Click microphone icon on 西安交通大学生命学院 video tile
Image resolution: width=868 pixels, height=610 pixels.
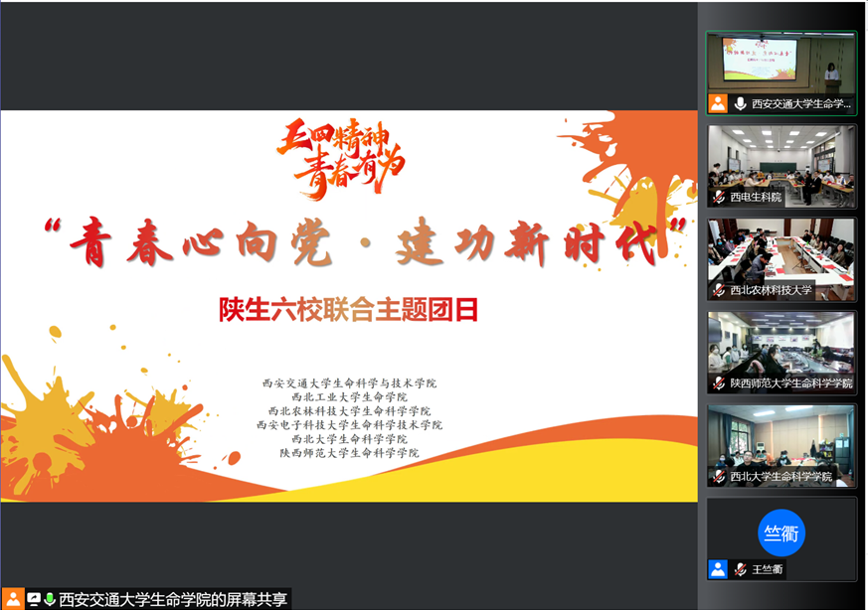[x=740, y=103]
